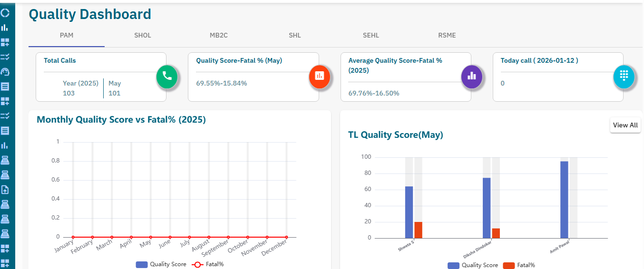Open the SHOL tab
This screenshot has width=644, height=269.
(x=143, y=36)
